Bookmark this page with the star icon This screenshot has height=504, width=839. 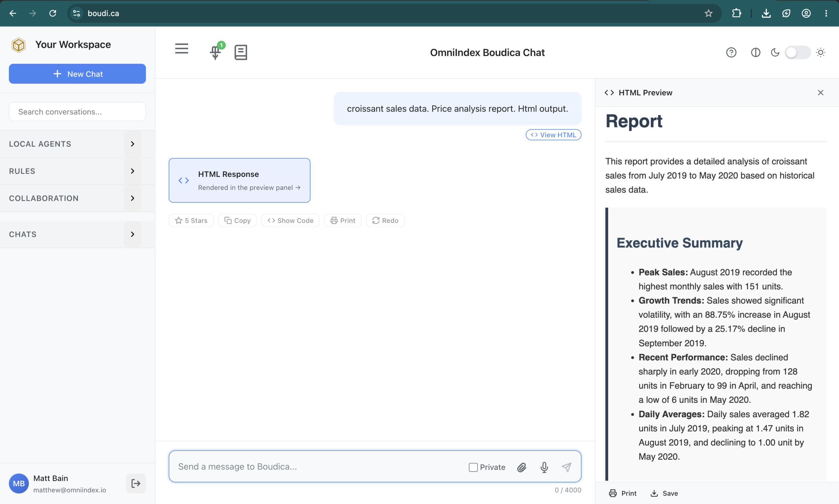pyautogui.click(x=709, y=13)
